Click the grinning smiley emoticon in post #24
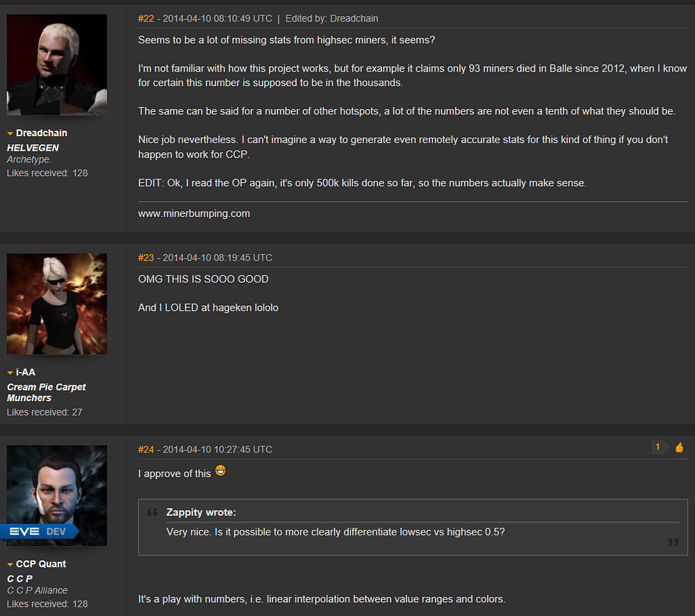695x616 pixels. [x=220, y=471]
